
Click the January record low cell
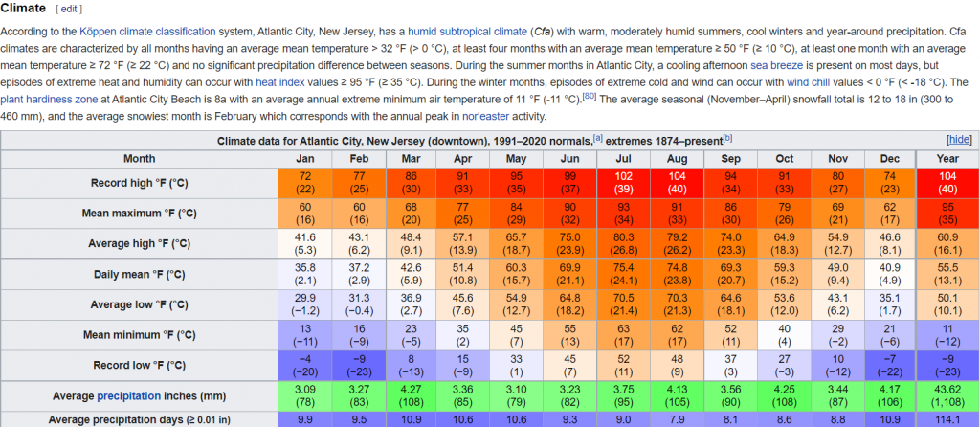click(x=306, y=365)
